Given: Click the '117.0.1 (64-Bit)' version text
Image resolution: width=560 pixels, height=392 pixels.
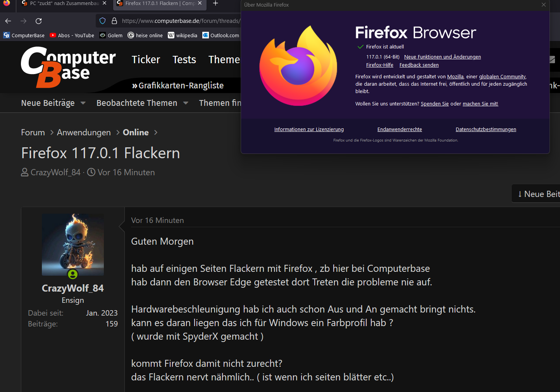Looking at the screenshot, I should (383, 57).
